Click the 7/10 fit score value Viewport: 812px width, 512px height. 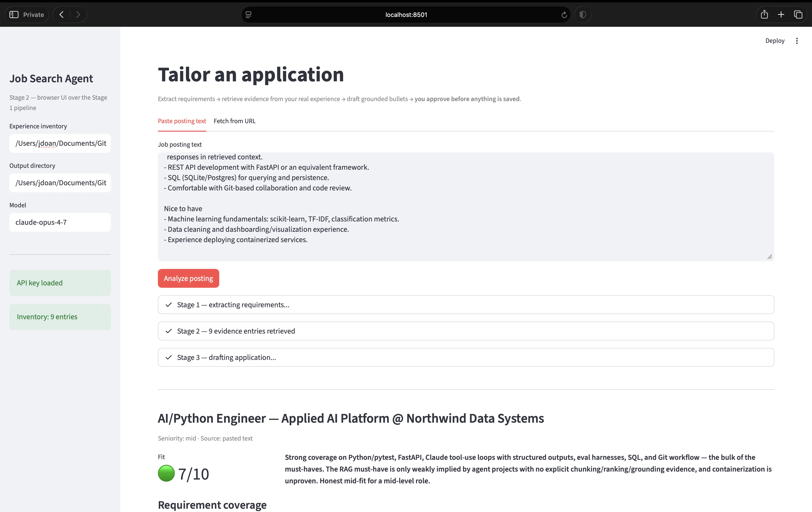click(194, 474)
